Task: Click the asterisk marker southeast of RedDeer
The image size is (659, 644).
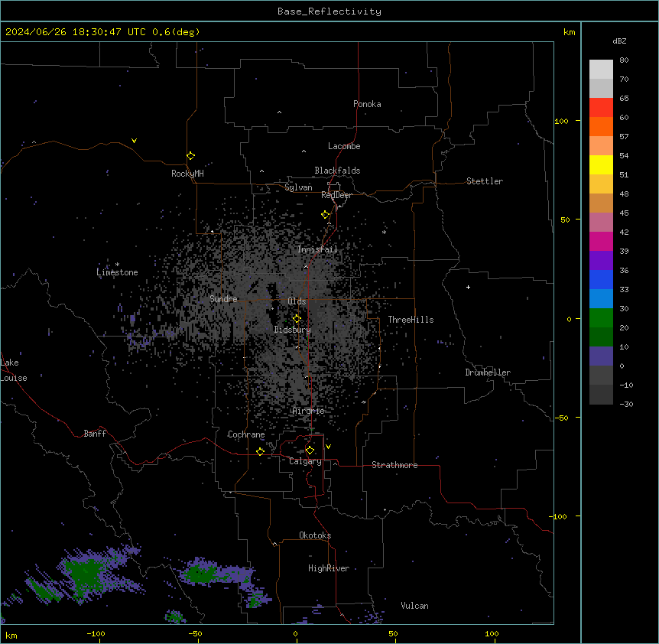Action: click(x=384, y=232)
